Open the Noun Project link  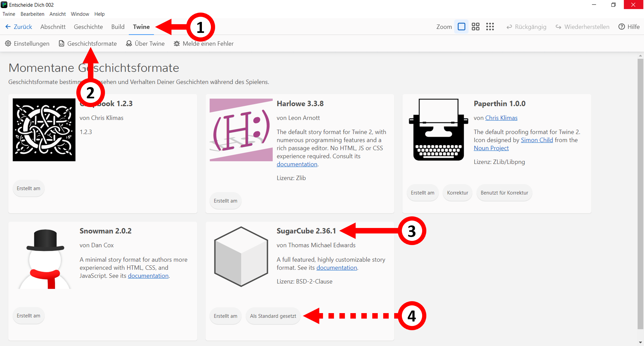[x=491, y=148]
